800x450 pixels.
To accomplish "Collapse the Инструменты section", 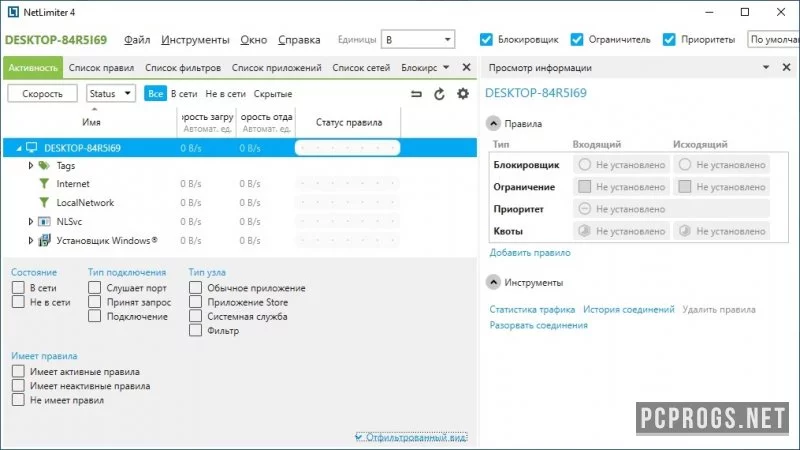I will (x=493, y=282).
